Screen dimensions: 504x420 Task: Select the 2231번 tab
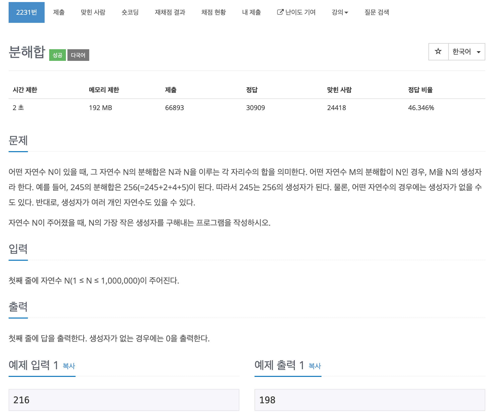[27, 12]
